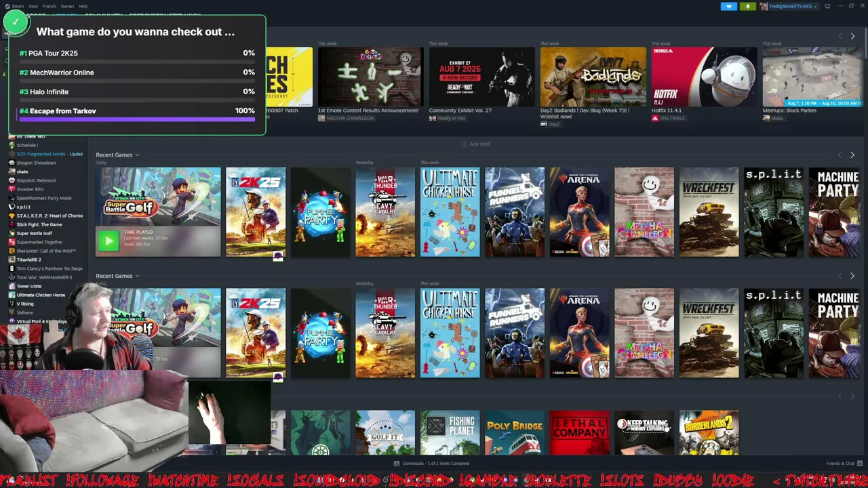Advance the first Recent Games shelf right
This screenshot has height=488, width=868.
852,155
